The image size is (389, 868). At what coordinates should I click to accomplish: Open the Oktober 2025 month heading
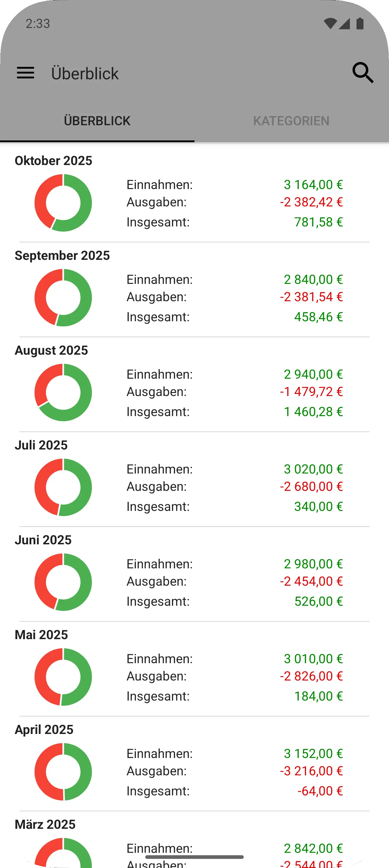(53, 161)
